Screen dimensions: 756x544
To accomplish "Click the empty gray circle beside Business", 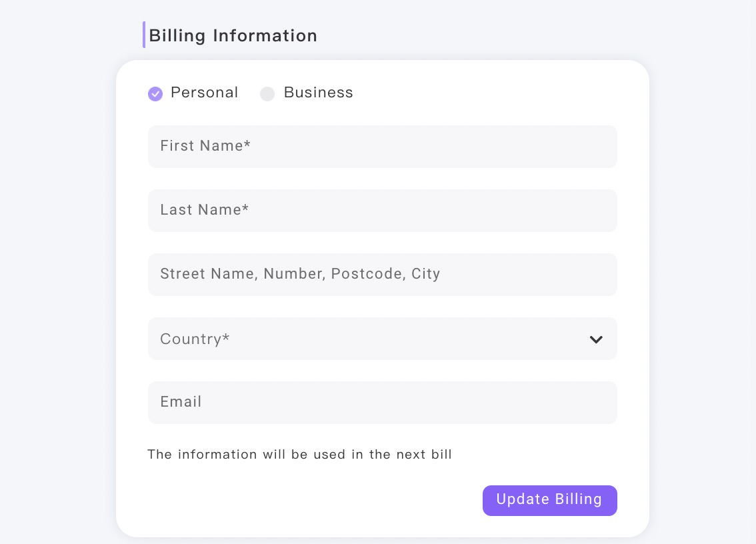I will click(267, 93).
